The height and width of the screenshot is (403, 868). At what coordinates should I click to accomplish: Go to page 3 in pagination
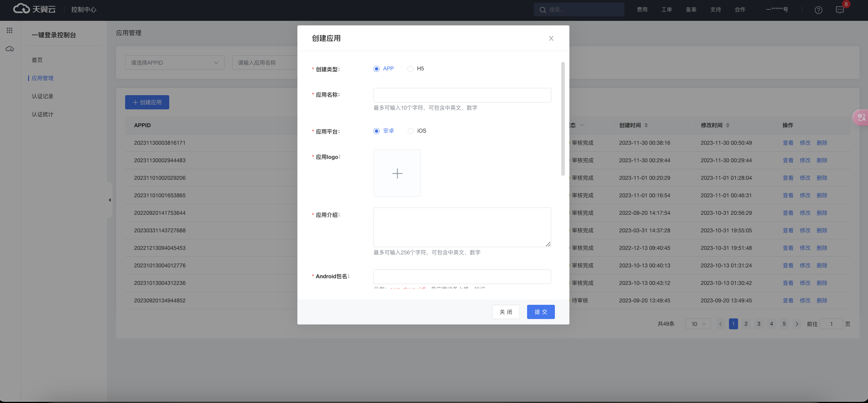coord(759,324)
